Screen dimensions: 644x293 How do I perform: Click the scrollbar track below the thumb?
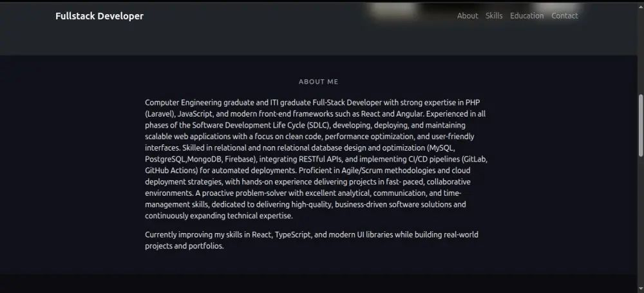point(640,225)
